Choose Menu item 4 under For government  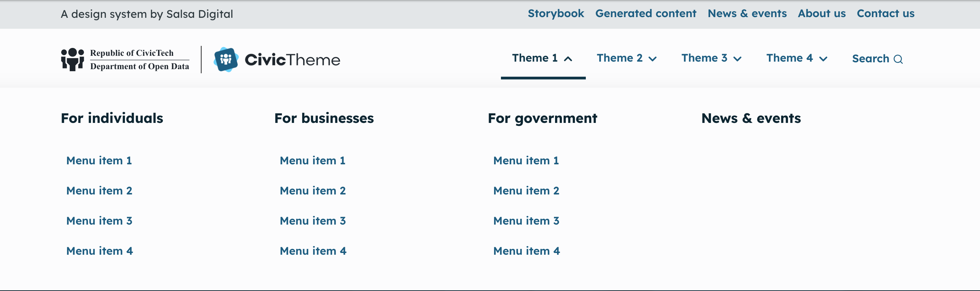(x=527, y=251)
